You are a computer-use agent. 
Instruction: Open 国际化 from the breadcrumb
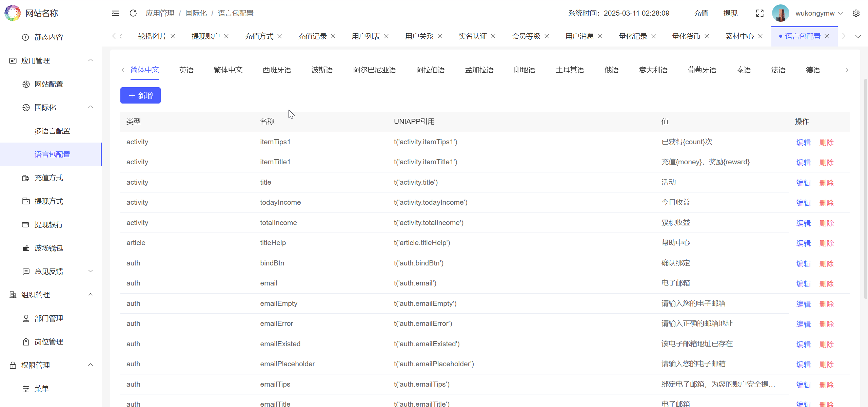(196, 13)
